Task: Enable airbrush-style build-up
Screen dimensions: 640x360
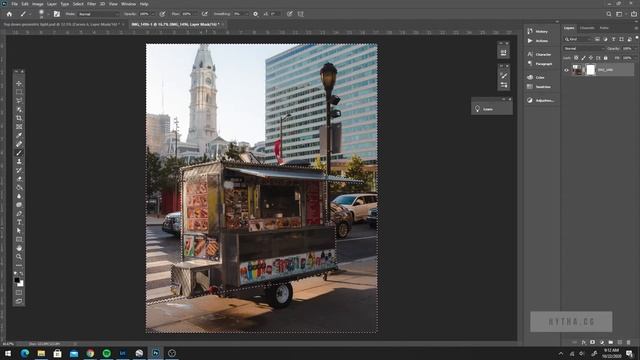Action: [x=204, y=14]
